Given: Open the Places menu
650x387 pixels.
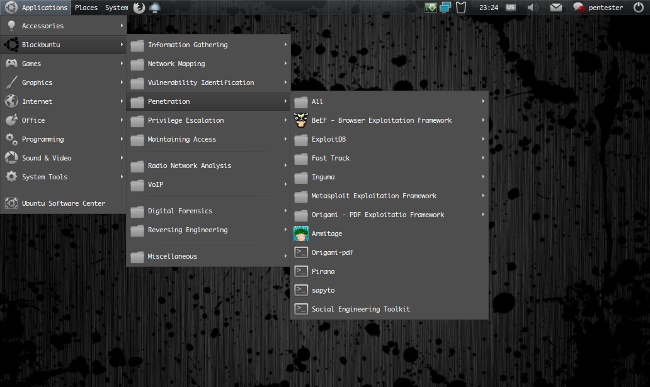Looking at the screenshot, I should point(86,7).
